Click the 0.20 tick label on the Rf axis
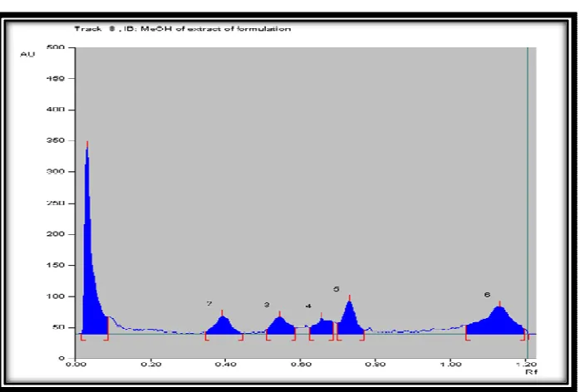Image resolution: width=580 pixels, height=392 pixels. click(151, 365)
